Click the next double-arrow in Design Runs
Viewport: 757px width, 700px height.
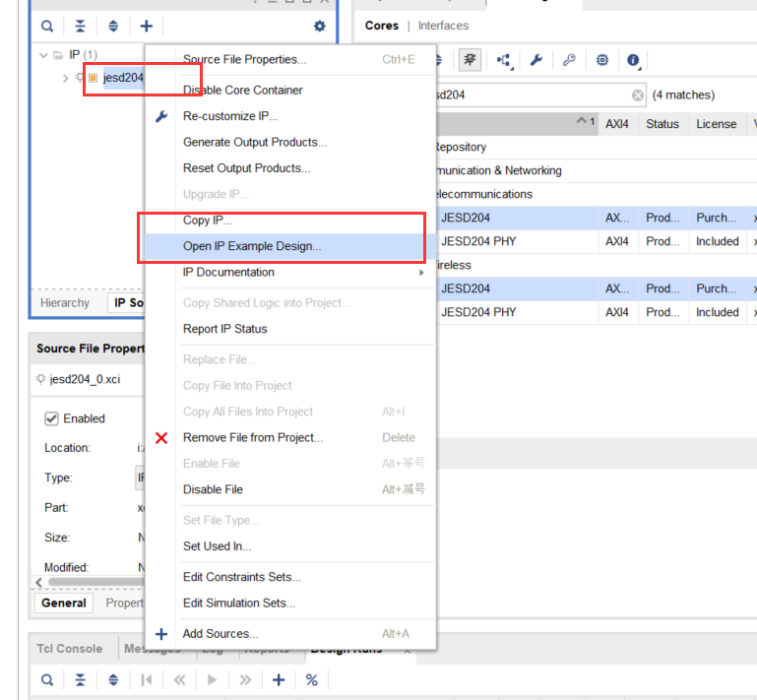[x=245, y=679]
